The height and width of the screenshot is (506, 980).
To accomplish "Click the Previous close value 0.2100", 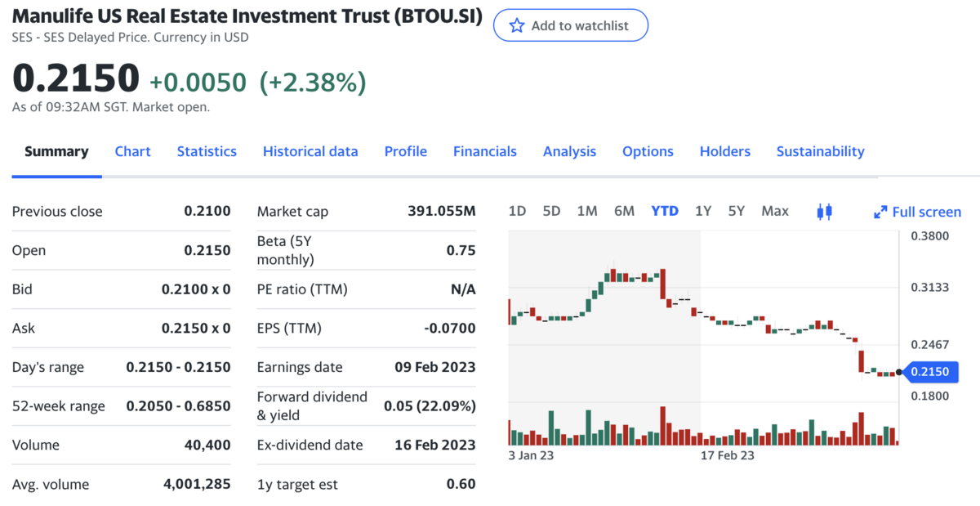I will coord(207,211).
